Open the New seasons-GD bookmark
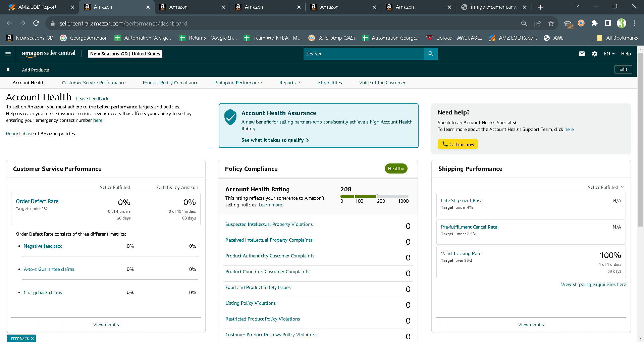Screen dimensions: 644x342 [30, 38]
